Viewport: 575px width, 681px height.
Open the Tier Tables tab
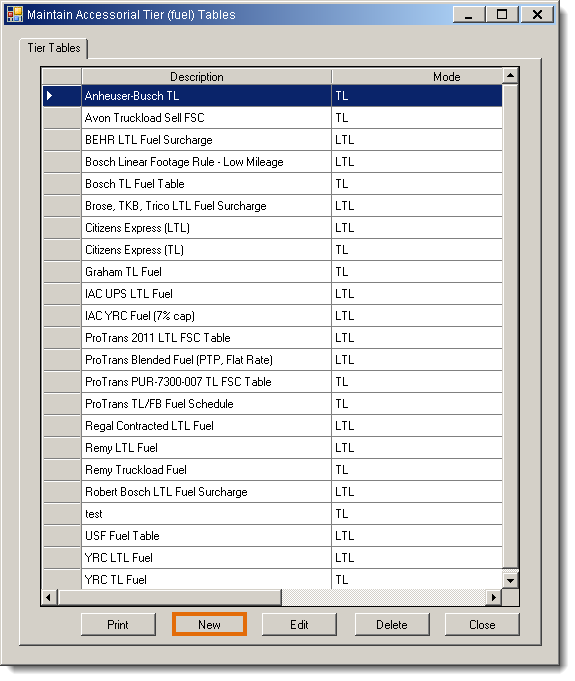(x=54, y=48)
